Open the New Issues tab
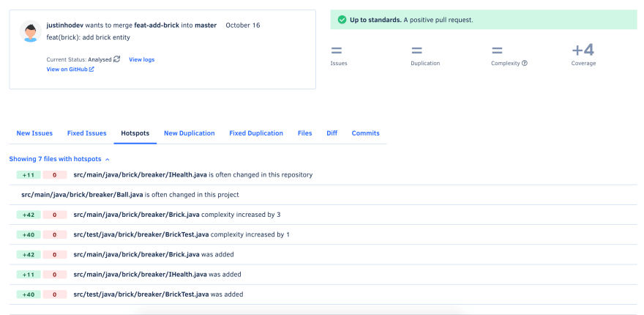This screenshot has height=315, width=644. [x=34, y=133]
